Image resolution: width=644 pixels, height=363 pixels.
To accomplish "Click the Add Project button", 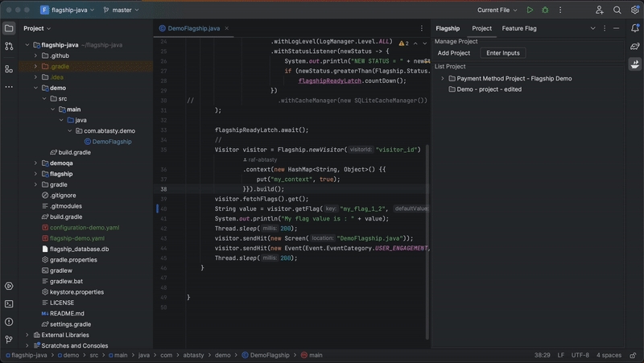I will click(x=454, y=53).
